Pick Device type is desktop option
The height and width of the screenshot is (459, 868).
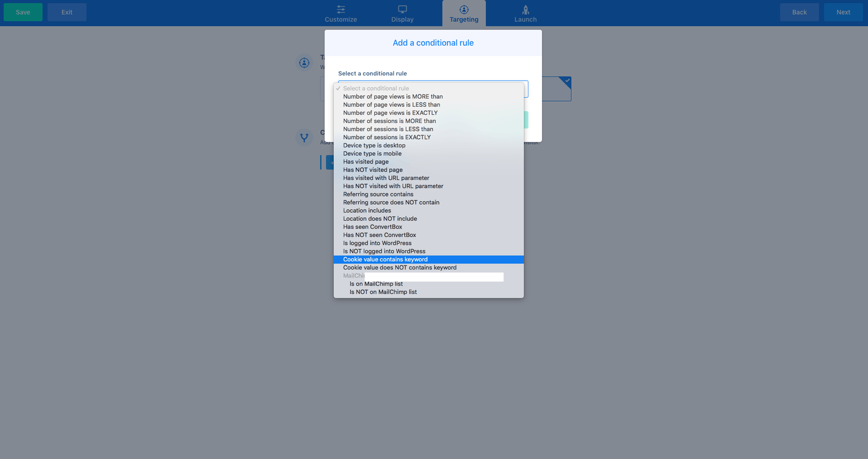point(429,145)
